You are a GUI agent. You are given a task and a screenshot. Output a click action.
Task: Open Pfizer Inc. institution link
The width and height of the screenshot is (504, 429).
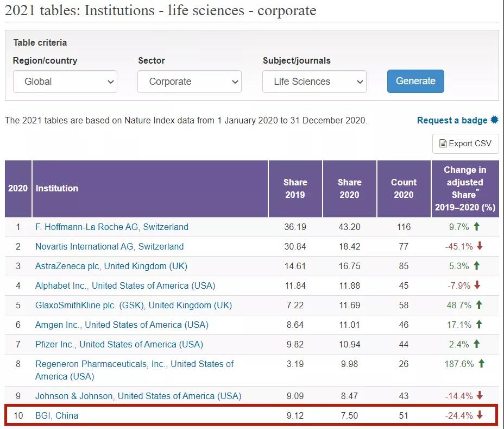[x=119, y=344]
